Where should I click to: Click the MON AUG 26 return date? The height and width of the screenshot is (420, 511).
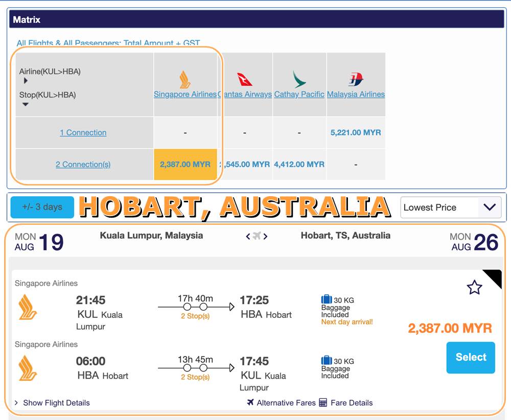[474, 242]
